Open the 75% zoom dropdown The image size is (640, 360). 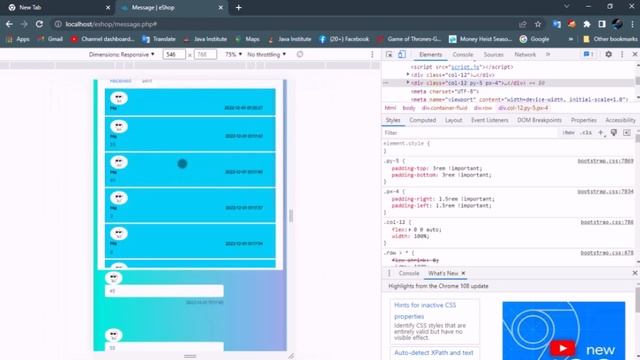click(233, 54)
